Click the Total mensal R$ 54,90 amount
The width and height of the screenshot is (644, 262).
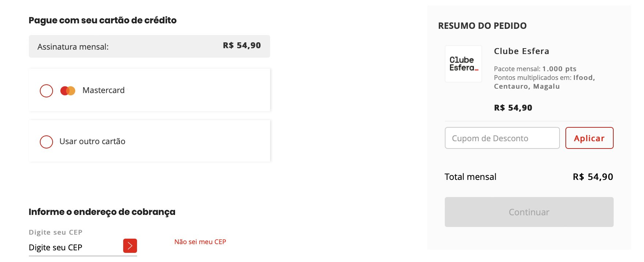[593, 177]
